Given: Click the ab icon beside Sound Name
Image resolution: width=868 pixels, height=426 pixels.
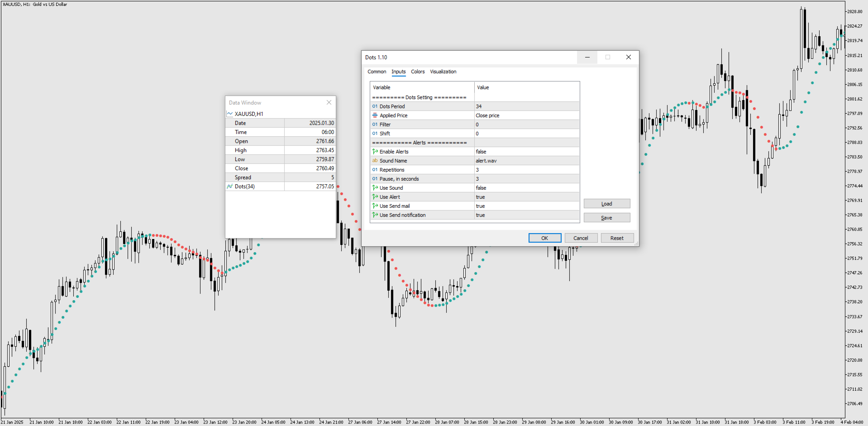Looking at the screenshot, I should 375,160.
